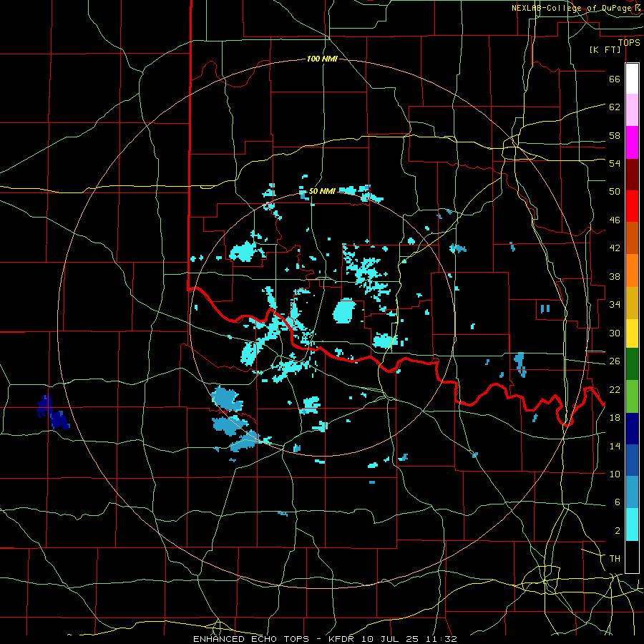Click the 'ENHANCED ECHO TOPS' title text

pyautogui.click(x=250, y=639)
